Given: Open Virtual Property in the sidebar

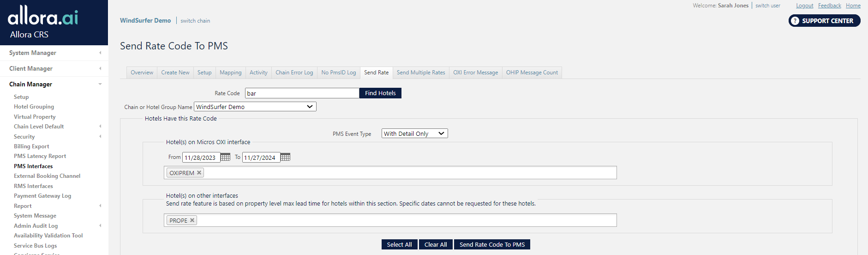Looking at the screenshot, I should click(35, 117).
